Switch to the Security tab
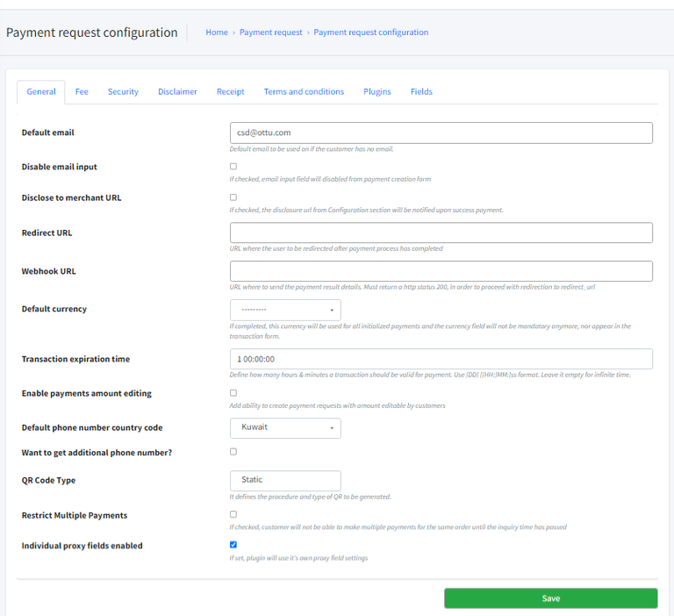Viewport: 674px width, 616px height. (123, 91)
